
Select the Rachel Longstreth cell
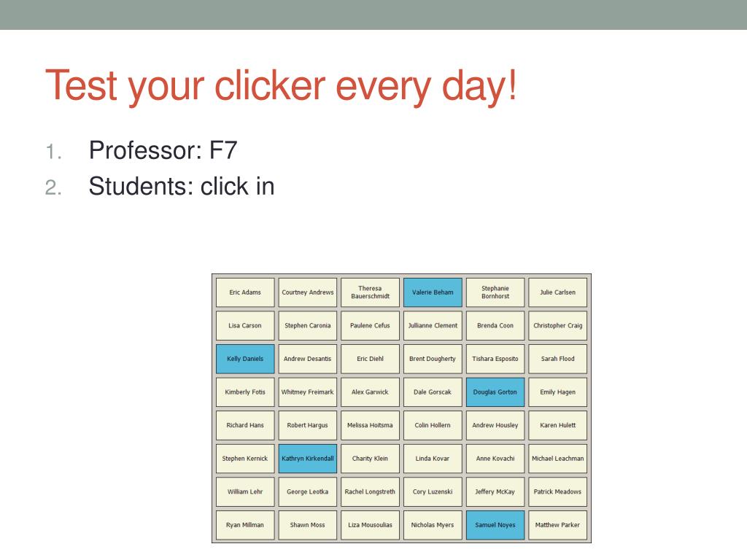pos(370,491)
